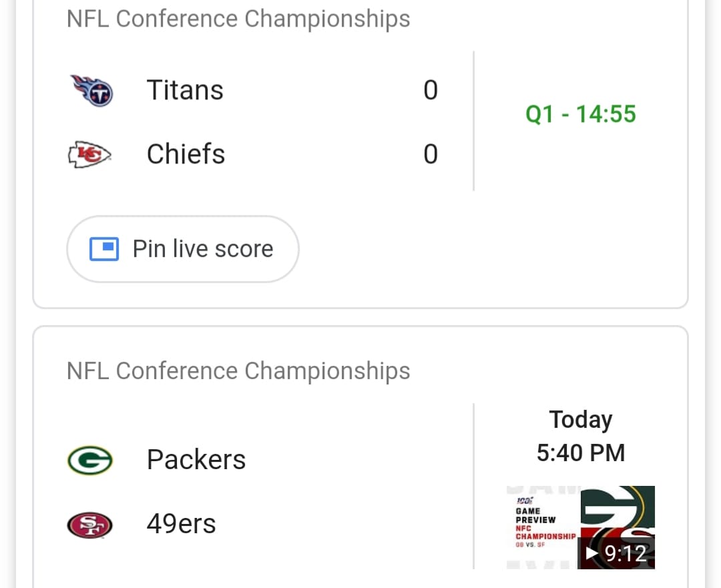Open the Packers game Conference Championships heading

click(238, 371)
